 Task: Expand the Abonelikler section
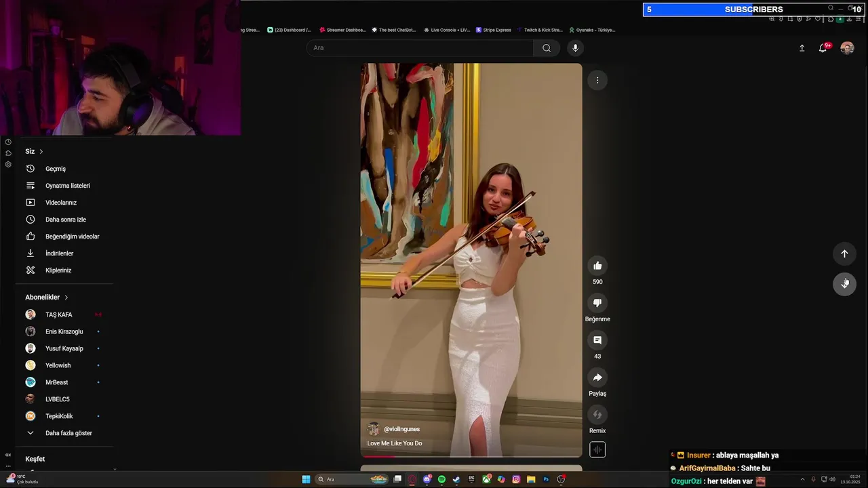(x=47, y=297)
